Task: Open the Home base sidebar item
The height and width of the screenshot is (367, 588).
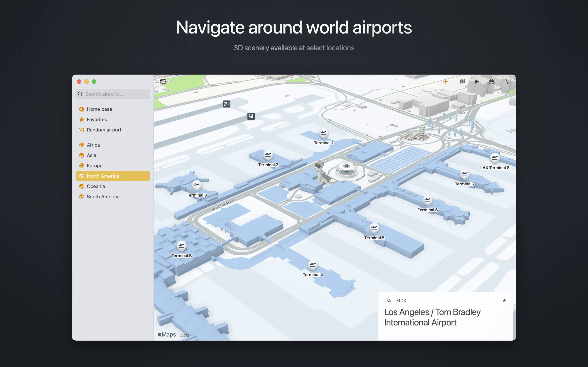Action: coord(99,109)
